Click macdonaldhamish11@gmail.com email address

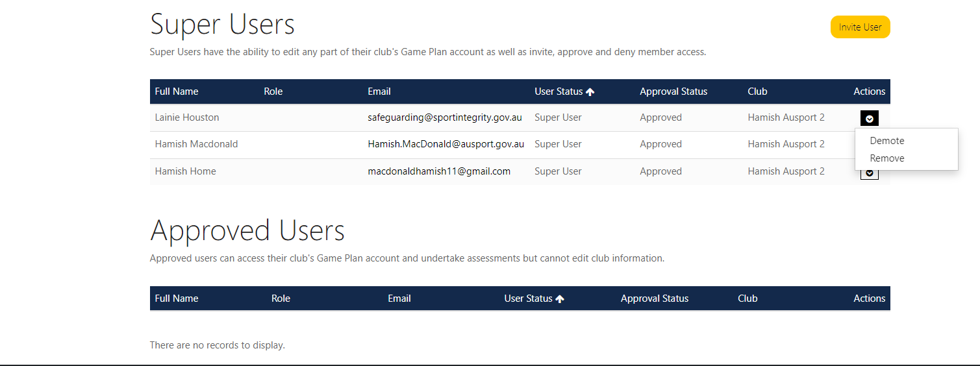(x=439, y=171)
